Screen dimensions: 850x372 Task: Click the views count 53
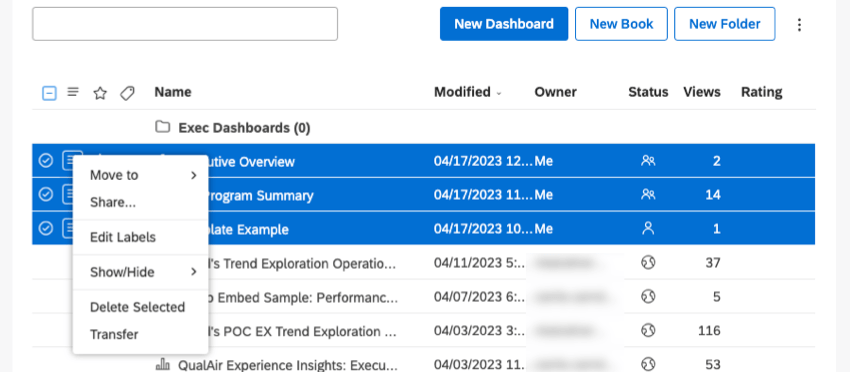coord(713,364)
